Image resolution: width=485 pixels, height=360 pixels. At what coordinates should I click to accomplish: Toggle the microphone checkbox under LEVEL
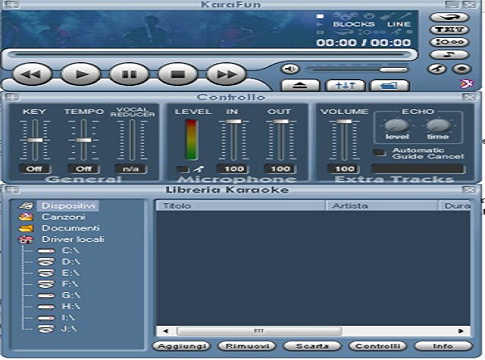(182, 169)
